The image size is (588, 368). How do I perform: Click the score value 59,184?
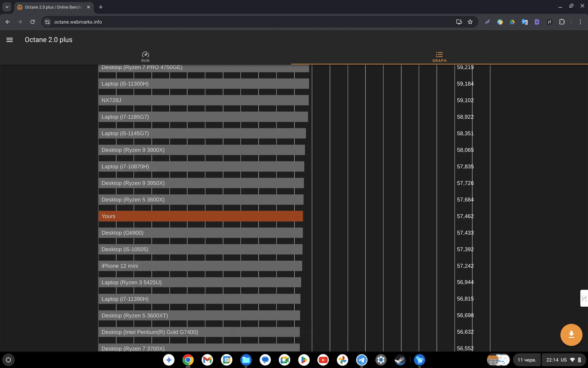(465, 84)
